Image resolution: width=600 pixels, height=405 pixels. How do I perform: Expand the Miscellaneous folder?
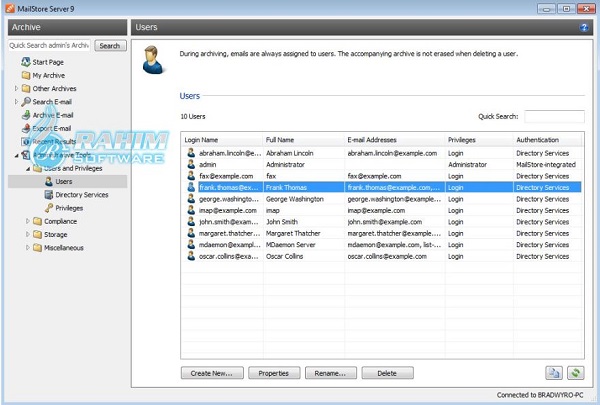27,247
